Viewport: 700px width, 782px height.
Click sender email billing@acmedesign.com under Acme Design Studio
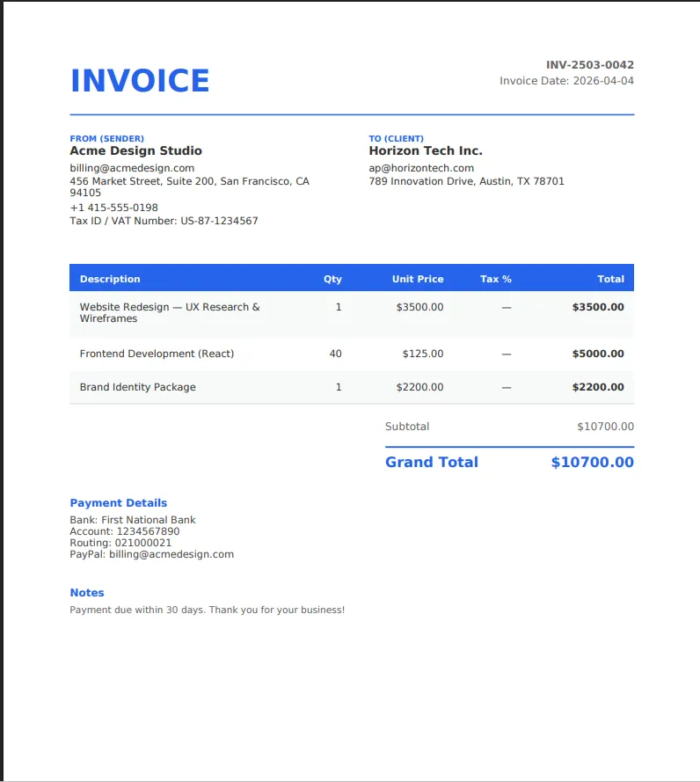pos(132,168)
